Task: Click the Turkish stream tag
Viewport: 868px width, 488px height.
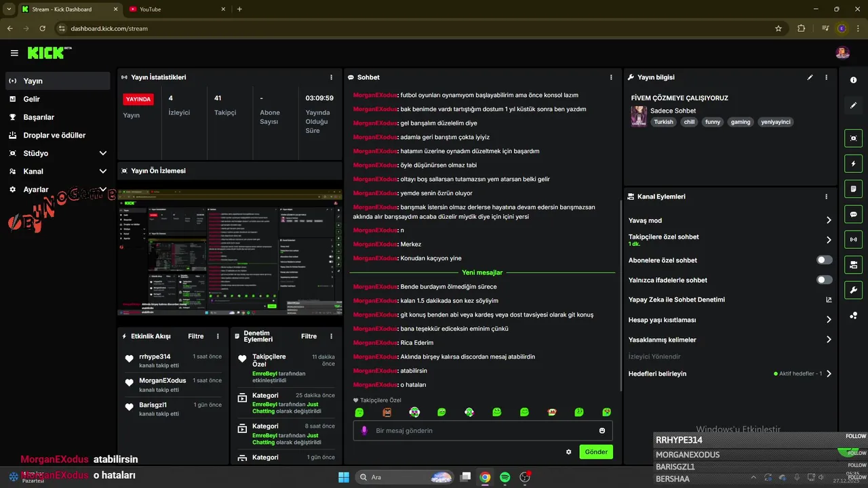Action: [x=664, y=122]
